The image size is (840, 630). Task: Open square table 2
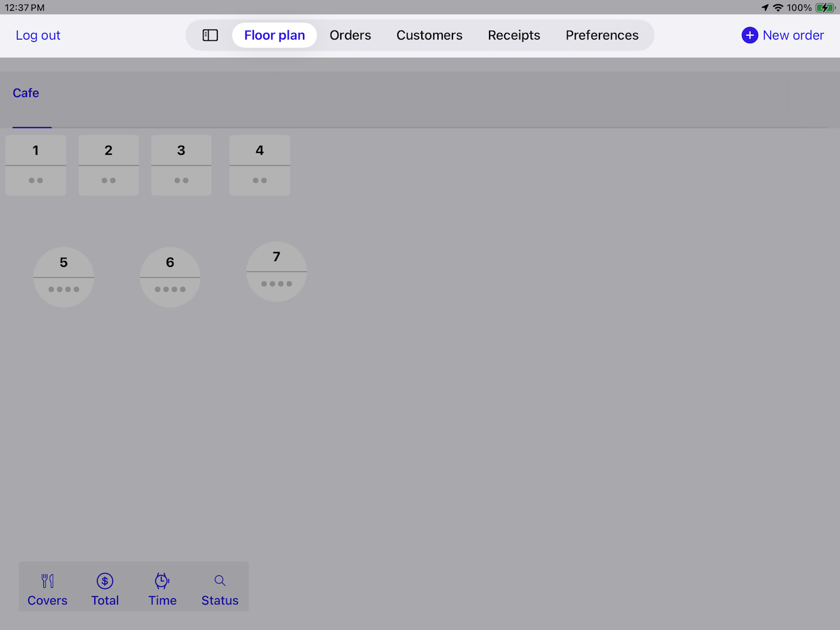109,165
